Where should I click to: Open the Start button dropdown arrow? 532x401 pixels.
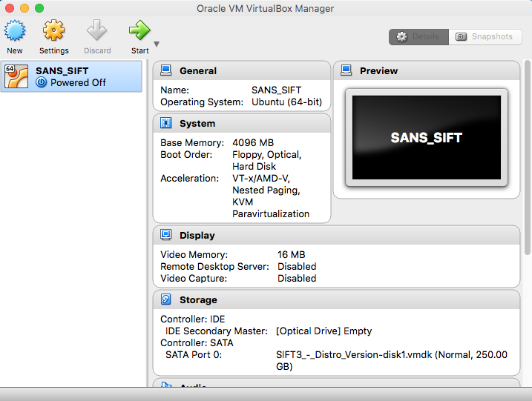157,44
